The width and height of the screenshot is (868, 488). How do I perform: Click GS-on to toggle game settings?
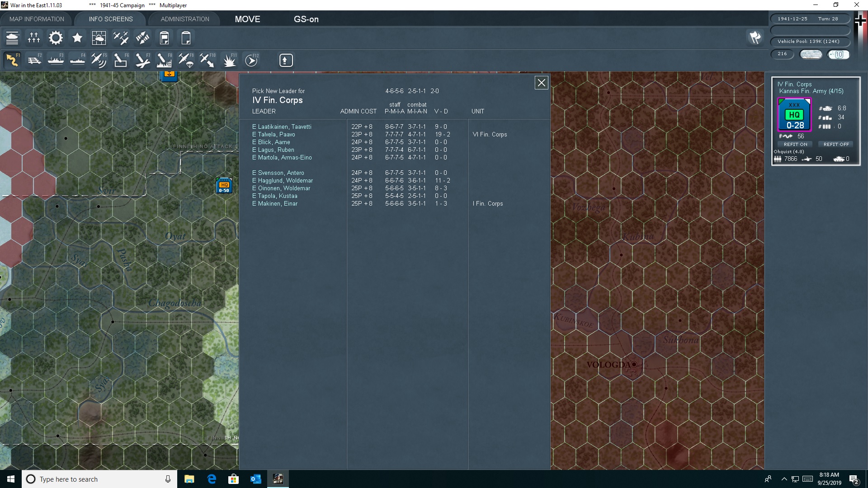pyautogui.click(x=307, y=19)
